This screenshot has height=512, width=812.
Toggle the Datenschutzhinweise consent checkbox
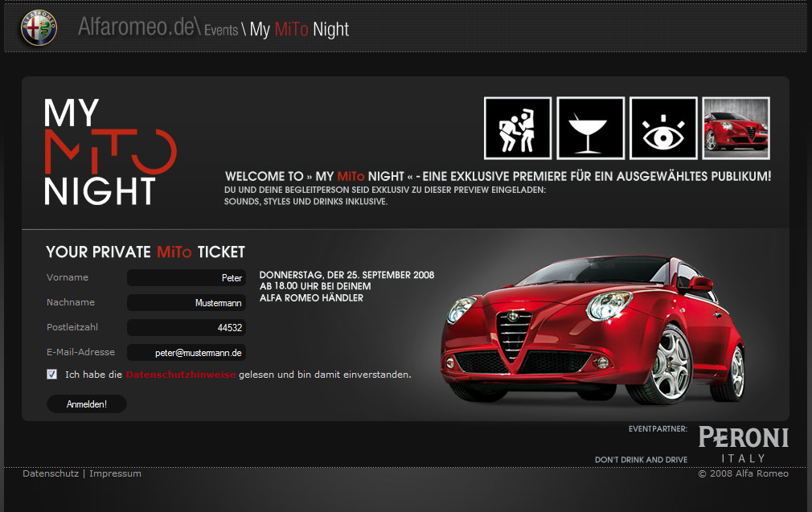click(52, 375)
